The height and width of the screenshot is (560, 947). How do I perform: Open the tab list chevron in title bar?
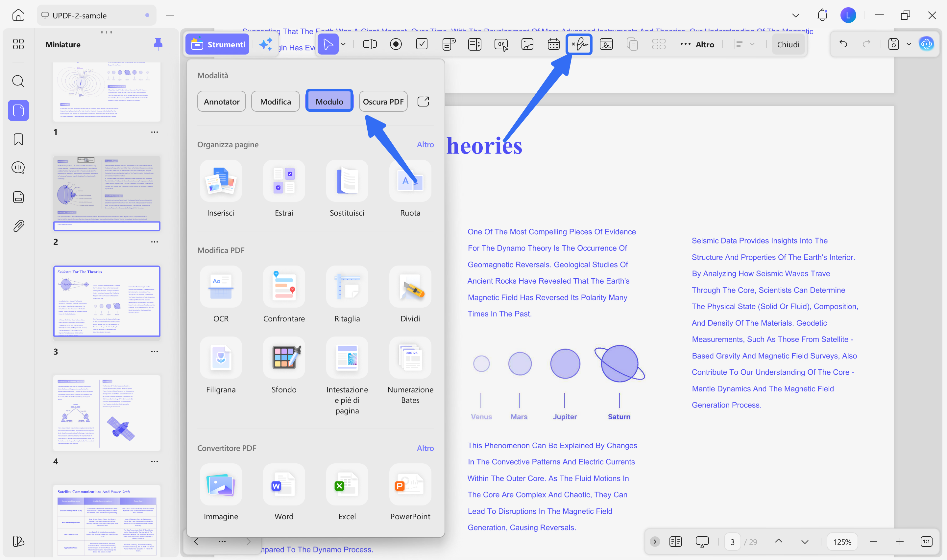click(x=795, y=15)
